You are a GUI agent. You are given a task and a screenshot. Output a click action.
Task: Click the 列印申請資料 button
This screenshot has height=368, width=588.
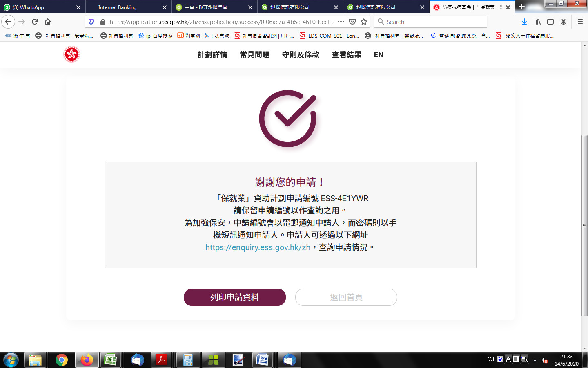(235, 297)
